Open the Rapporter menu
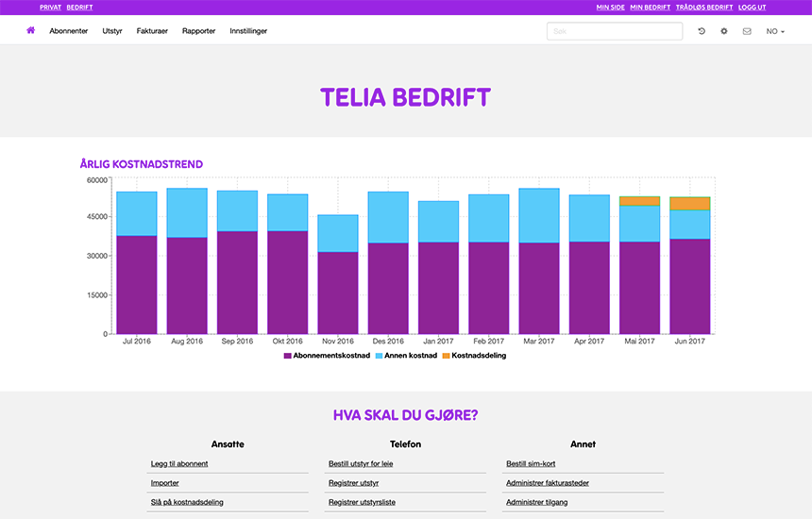 [198, 31]
